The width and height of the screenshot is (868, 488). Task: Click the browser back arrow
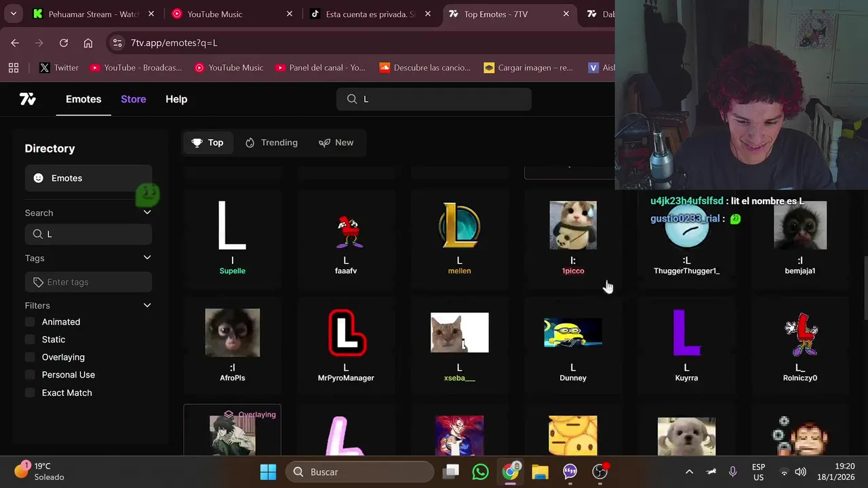tap(15, 43)
